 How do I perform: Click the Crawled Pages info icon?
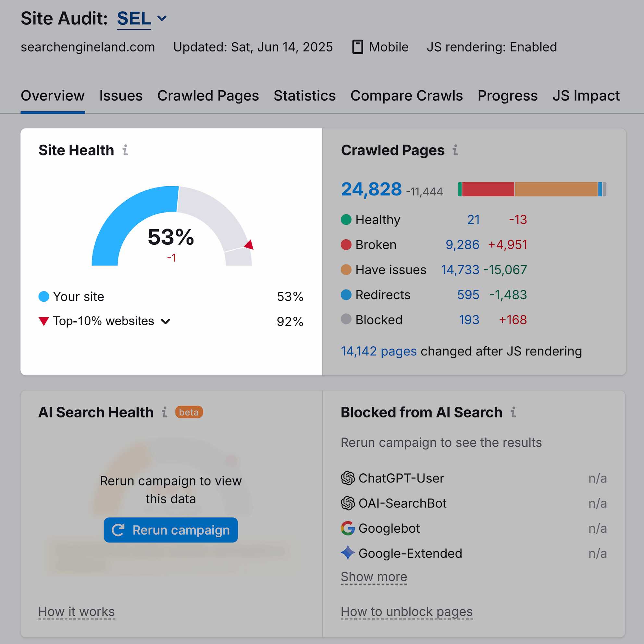point(455,150)
